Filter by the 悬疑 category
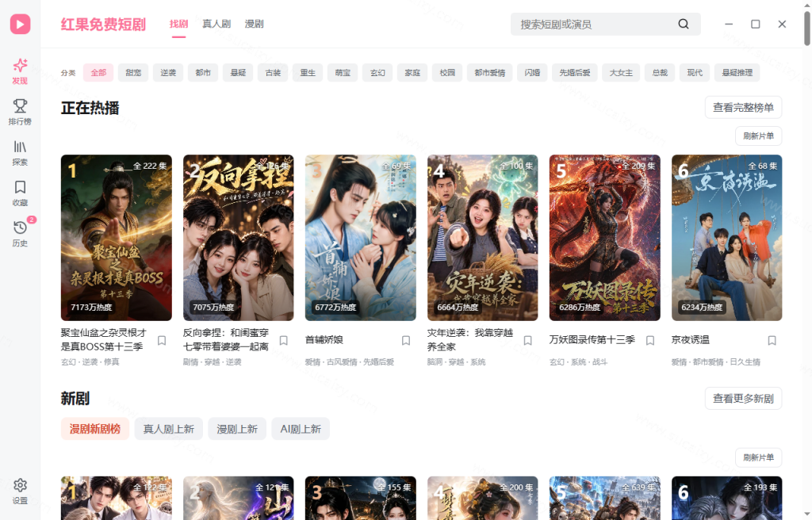 (x=238, y=72)
